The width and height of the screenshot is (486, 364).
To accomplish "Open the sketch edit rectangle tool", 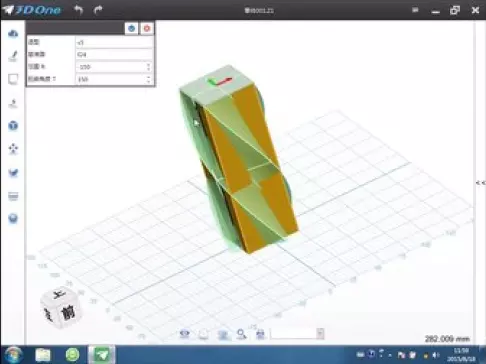I will pyautogui.click(x=13, y=79).
